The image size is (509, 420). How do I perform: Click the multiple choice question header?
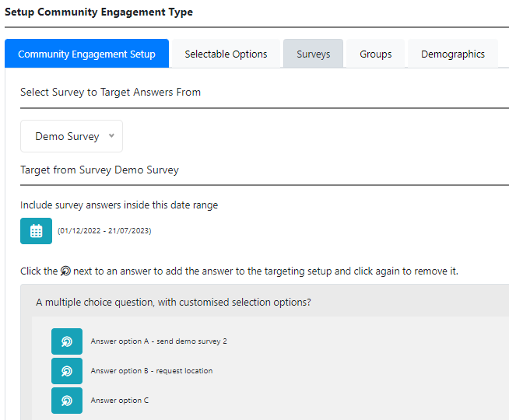coord(174,302)
